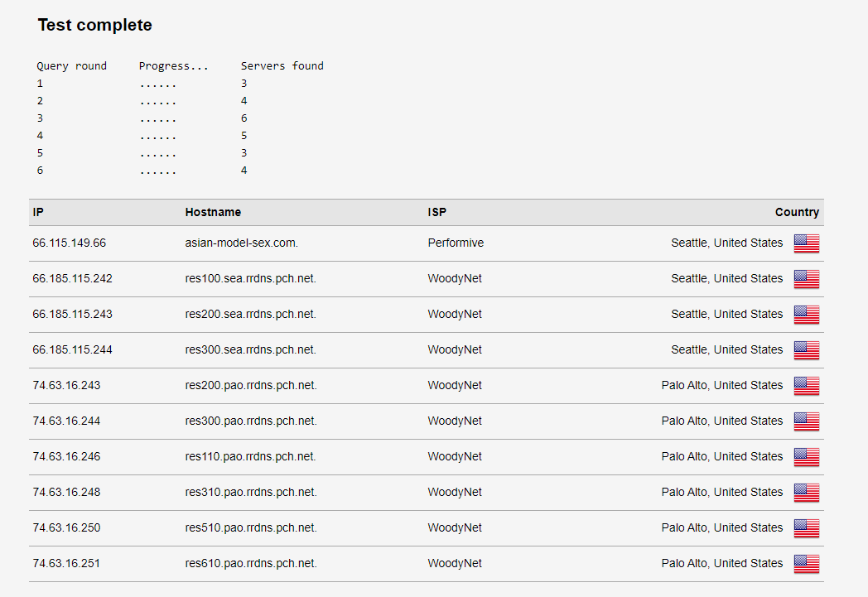
Task: Click Seattle, United States in the 66.115.149.66 row
Action: [727, 243]
